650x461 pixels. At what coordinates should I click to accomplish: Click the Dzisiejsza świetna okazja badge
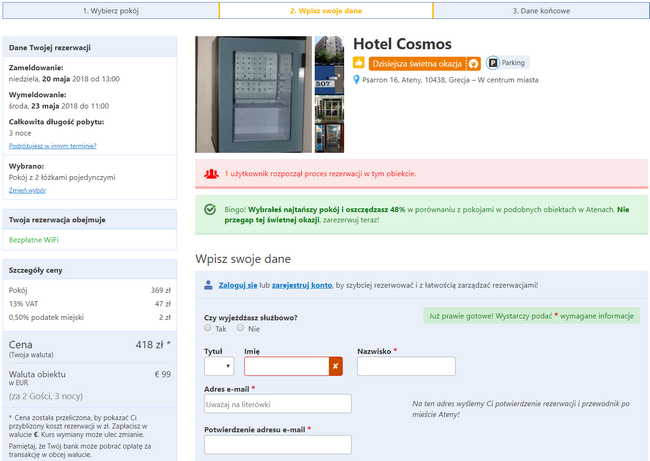tap(424, 63)
